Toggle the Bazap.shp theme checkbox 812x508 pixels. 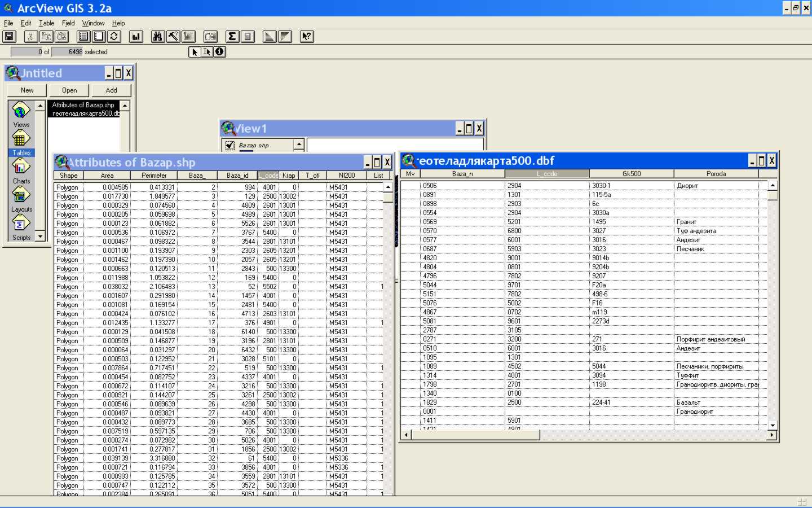[230, 146]
